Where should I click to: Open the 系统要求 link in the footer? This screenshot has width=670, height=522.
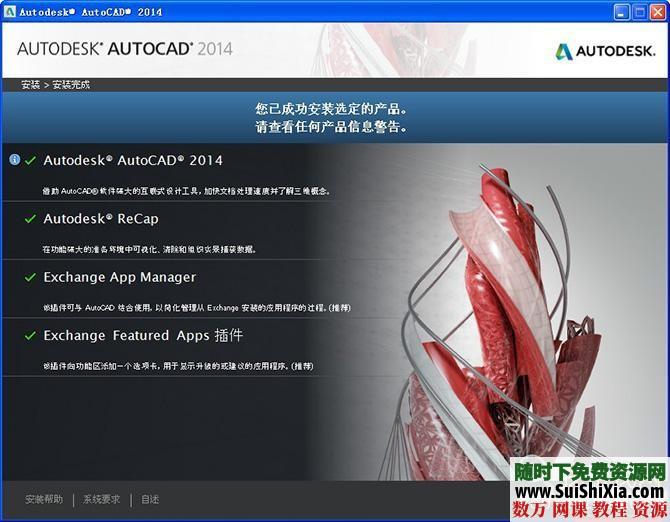102,499
